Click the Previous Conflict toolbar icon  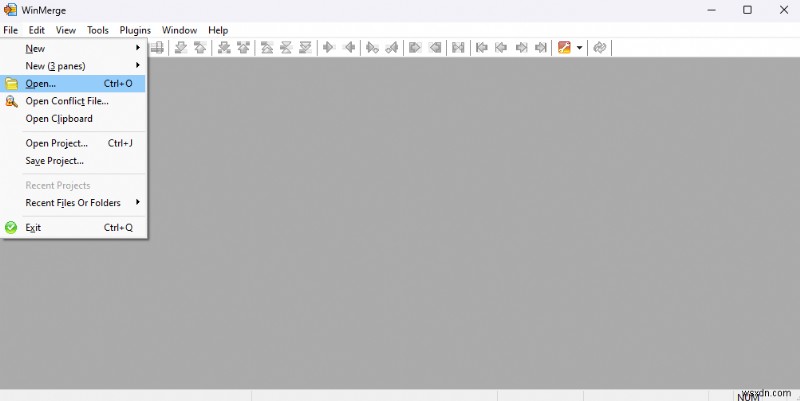point(243,47)
